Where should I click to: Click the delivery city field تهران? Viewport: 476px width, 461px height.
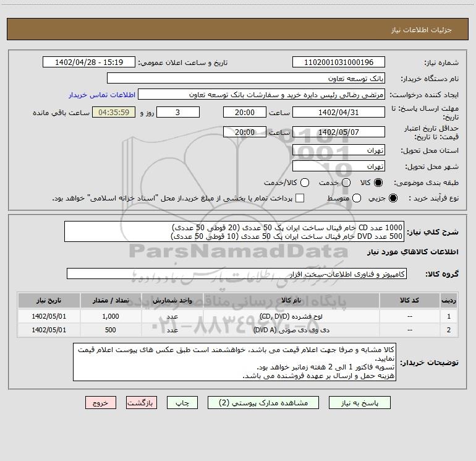point(339,166)
